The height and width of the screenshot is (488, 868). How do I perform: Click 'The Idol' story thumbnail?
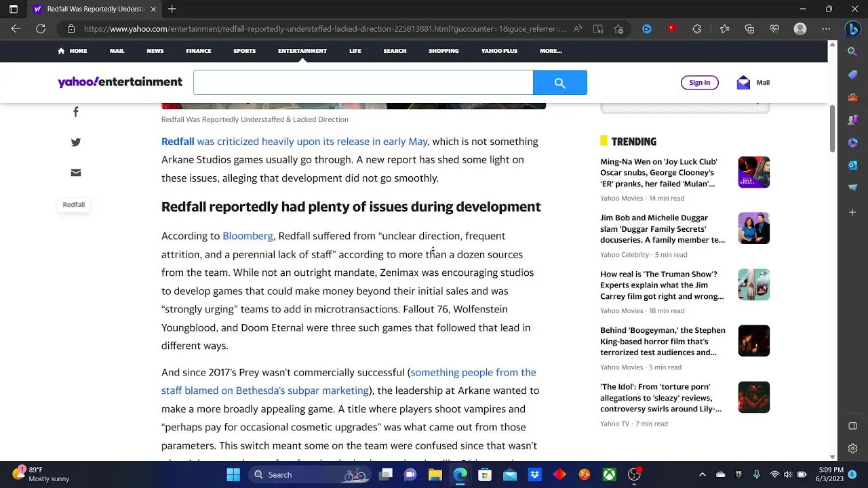point(754,397)
